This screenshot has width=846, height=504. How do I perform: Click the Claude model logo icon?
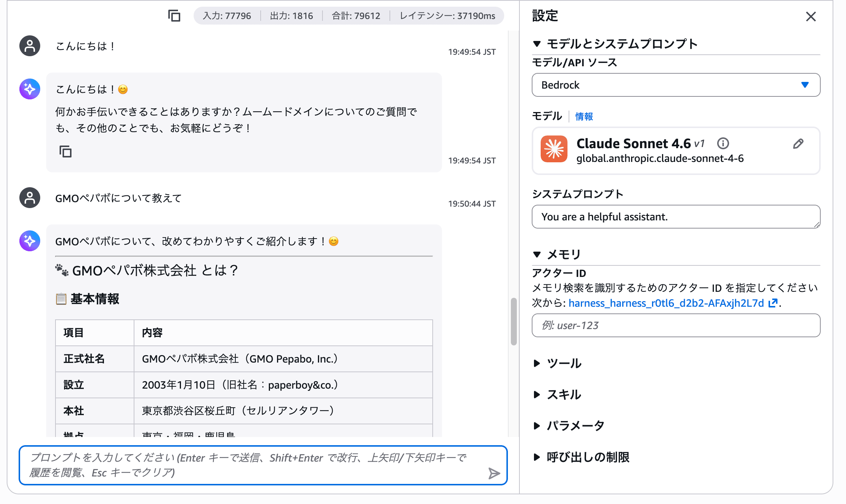click(x=554, y=149)
